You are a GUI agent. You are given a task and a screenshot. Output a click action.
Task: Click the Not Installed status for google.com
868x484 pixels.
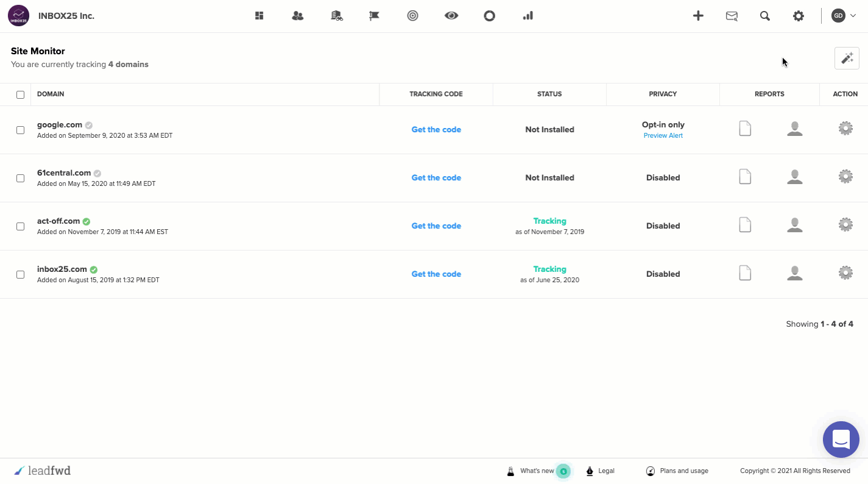(x=549, y=129)
